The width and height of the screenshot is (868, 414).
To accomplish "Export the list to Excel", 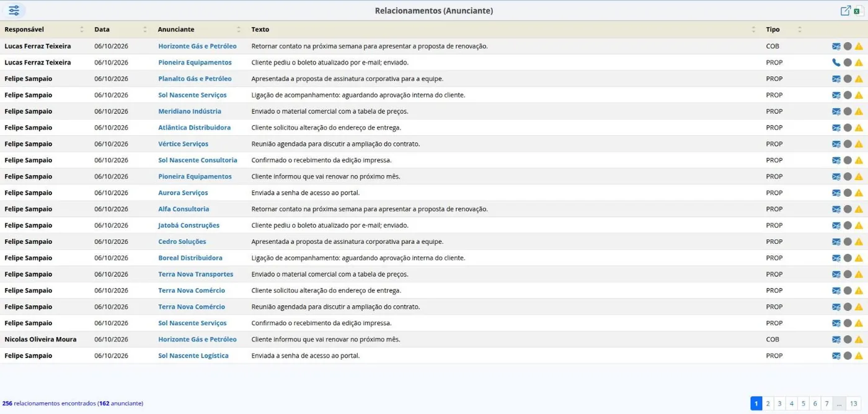I will pos(859,11).
